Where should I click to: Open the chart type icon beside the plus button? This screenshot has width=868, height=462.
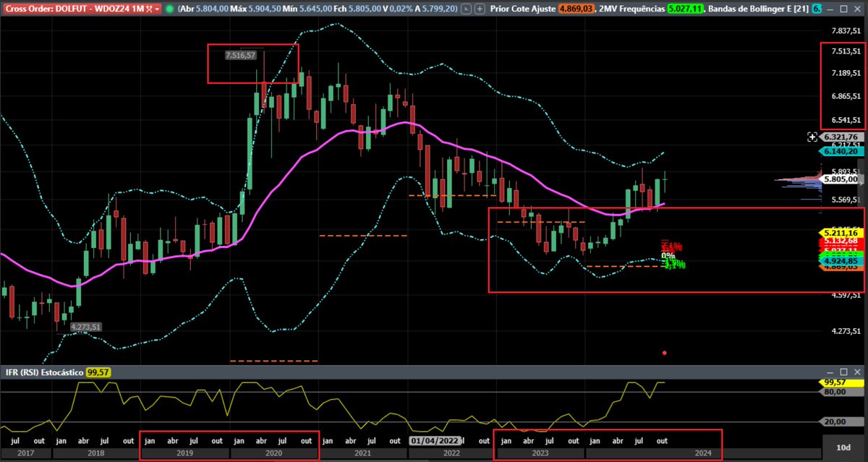tap(467, 9)
